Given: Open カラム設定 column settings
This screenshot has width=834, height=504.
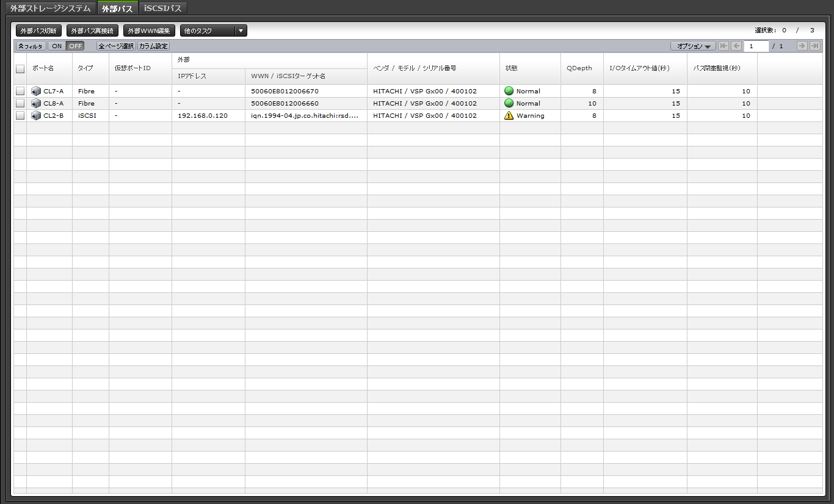Looking at the screenshot, I should (x=153, y=46).
